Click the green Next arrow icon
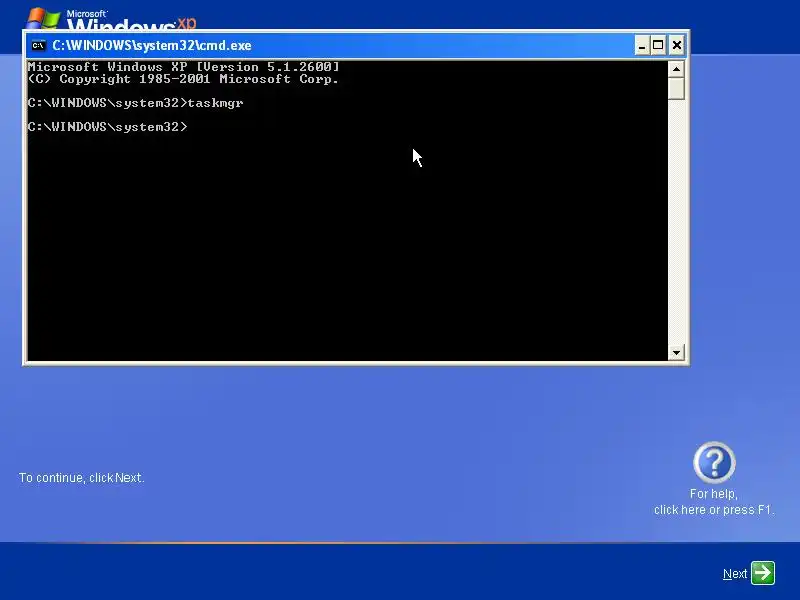 click(x=763, y=573)
